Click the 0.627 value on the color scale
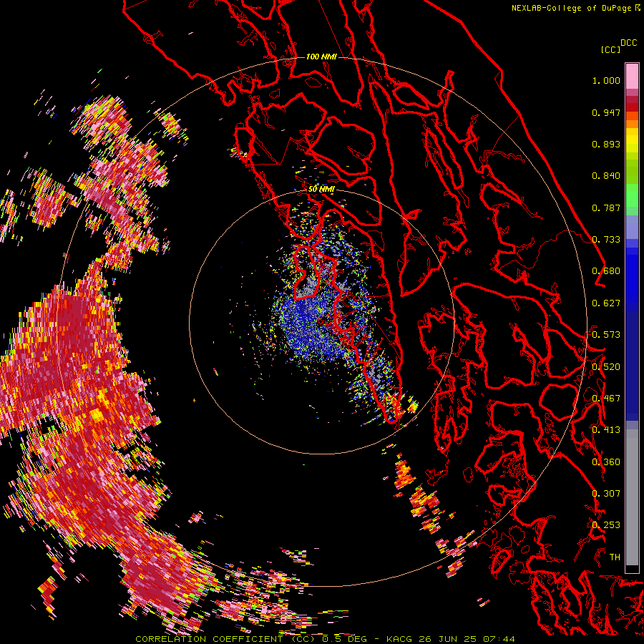Image resolution: width=644 pixels, height=644 pixels. tap(606, 303)
